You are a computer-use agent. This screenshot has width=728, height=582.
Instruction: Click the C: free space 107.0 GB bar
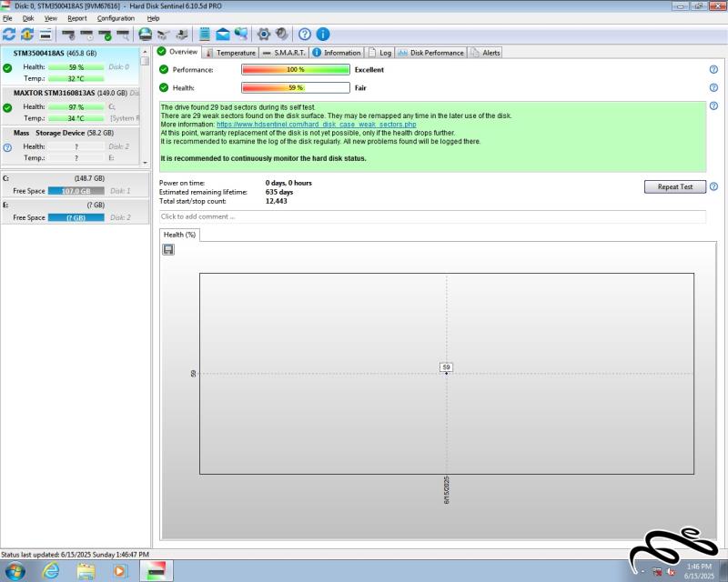coord(76,191)
